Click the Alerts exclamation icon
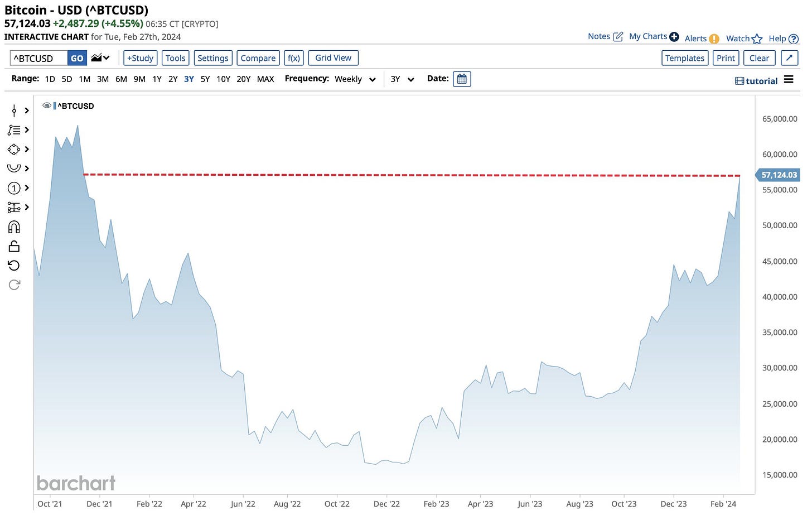Screen dimensions: 812x520 pos(714,38)
